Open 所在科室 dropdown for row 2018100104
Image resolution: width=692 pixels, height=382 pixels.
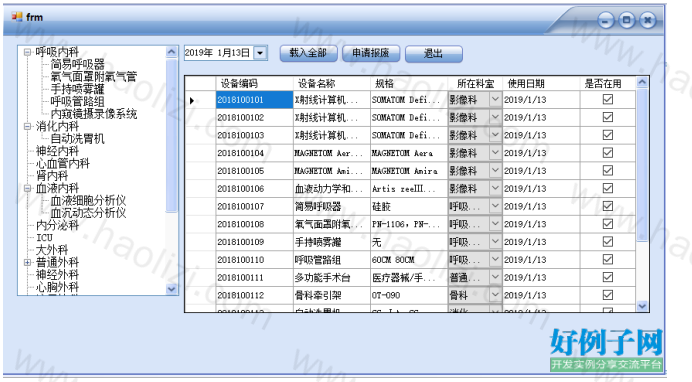click(495, 153)
